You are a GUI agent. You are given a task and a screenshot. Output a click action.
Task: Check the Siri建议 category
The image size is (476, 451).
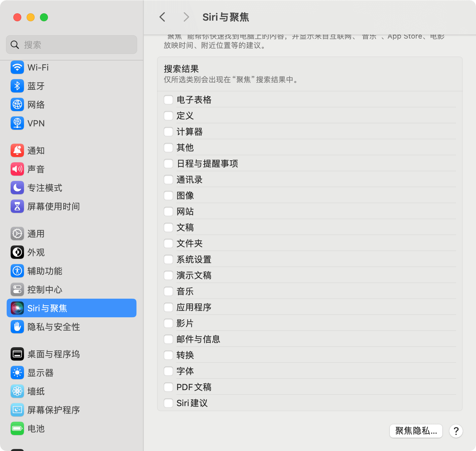[168, 403]
